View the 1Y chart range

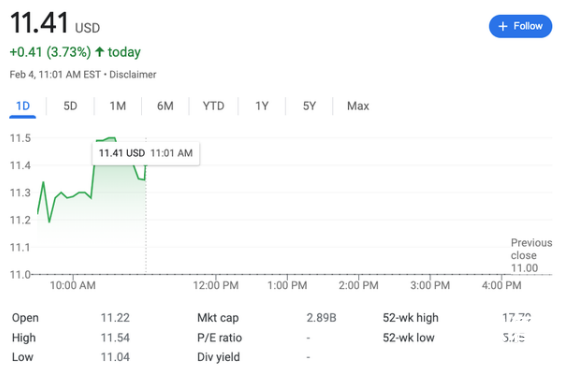click(262, 106)
